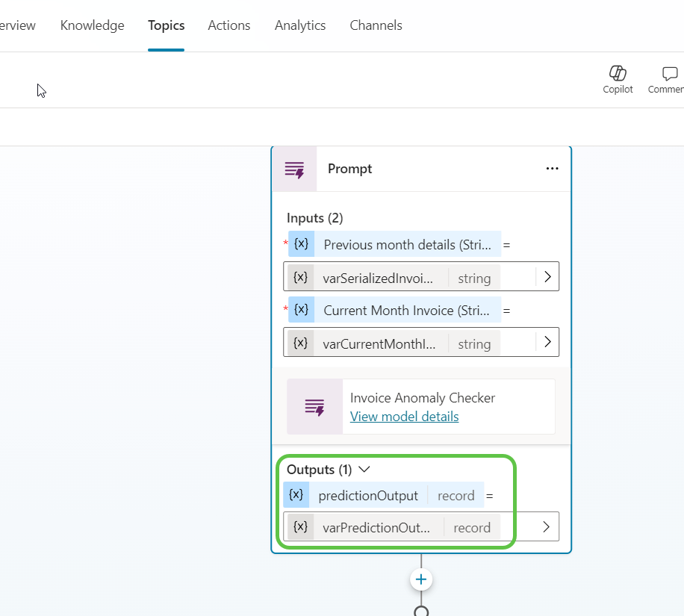Select the predictionOutput record type label
This screenshot has height=616, width=684.
(x=456, y=494)
